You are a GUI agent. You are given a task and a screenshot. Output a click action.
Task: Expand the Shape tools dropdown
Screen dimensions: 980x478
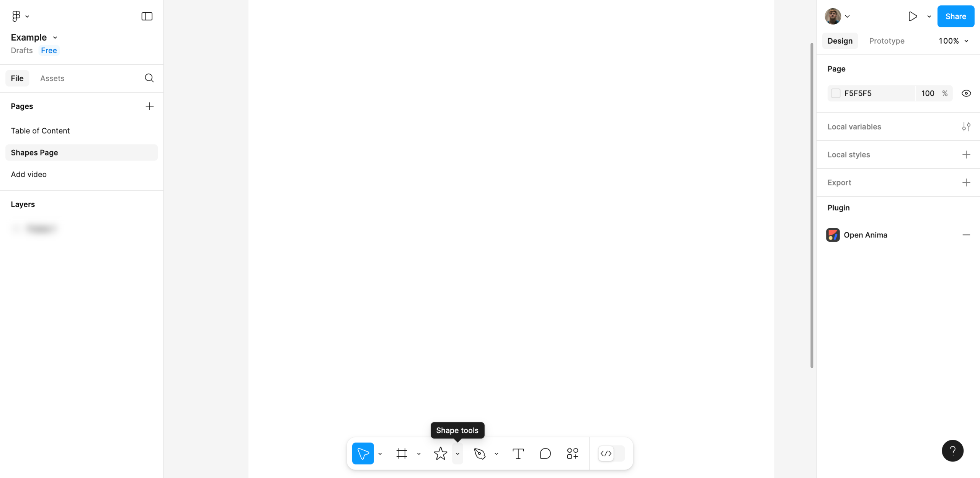click(x=457, y=453)
